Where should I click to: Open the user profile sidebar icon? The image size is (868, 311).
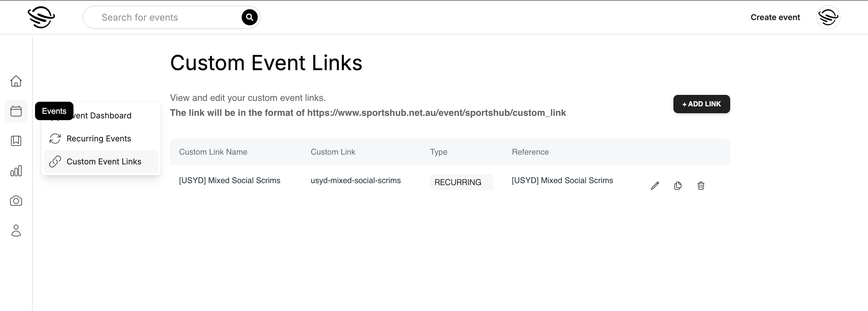16,231
